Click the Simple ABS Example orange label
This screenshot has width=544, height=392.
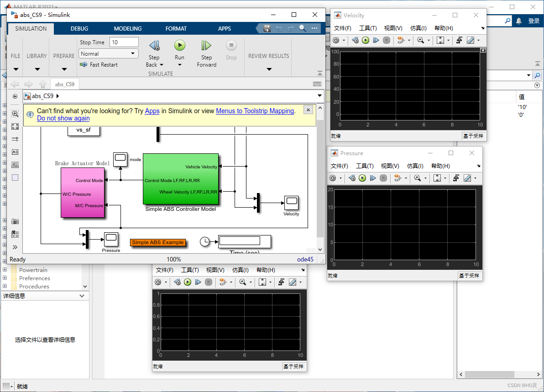click(158, 242)
